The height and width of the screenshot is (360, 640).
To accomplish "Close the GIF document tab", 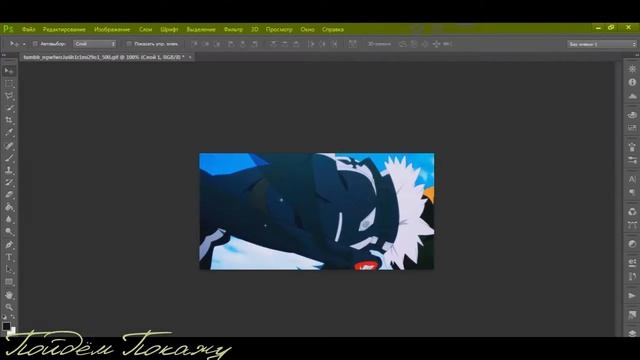I will pyautogui.click(x=190, y=57).
